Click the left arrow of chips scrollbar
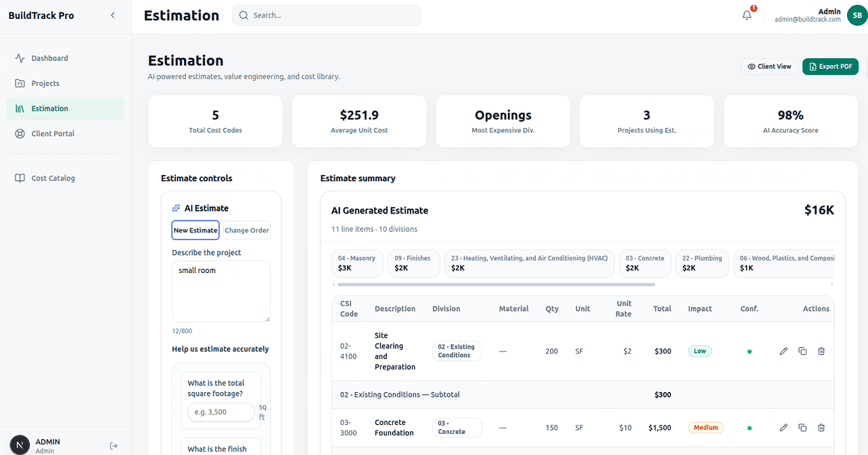Screen dimensions: 868x455 coord(334,285)
